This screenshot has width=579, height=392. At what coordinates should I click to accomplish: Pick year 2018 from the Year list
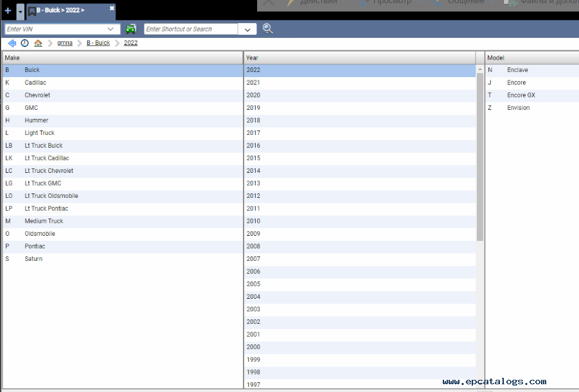coord(360,120)
